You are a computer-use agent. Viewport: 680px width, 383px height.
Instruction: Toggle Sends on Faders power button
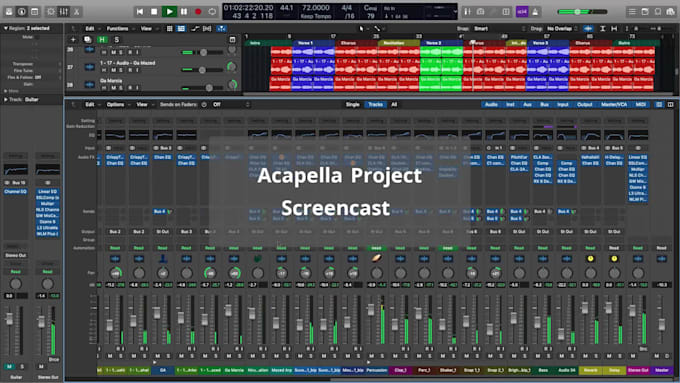(x=204, y=105)
